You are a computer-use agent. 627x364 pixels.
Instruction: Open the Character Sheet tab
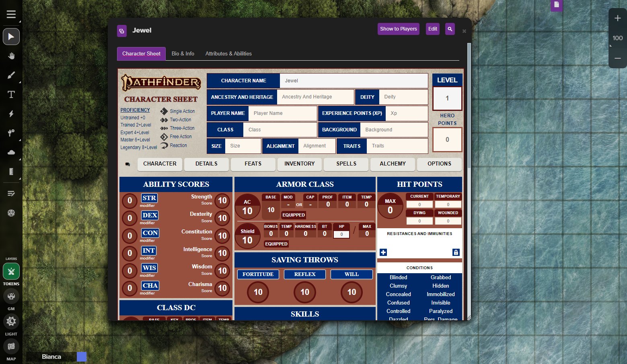141,54
